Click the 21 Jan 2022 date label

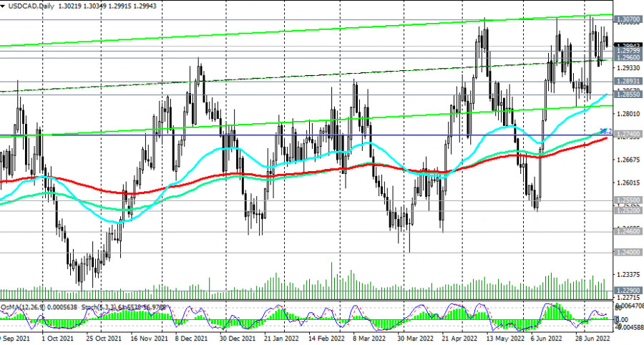click(x=283, y=339)
